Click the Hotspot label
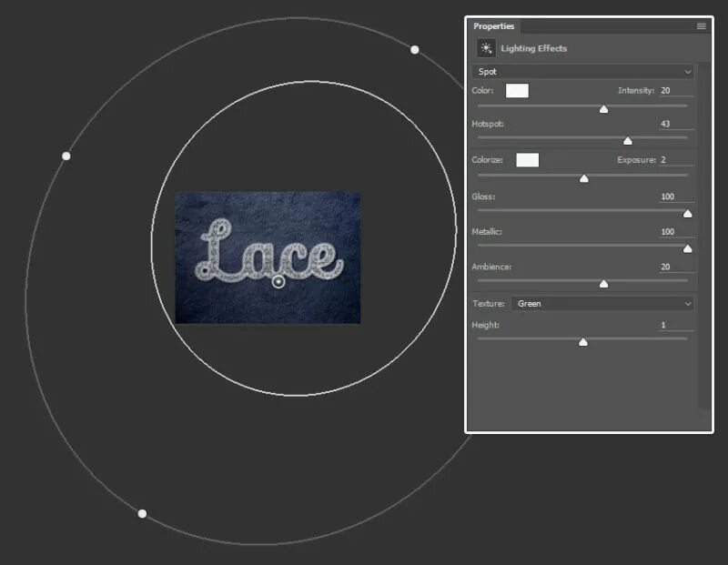 pos(488,124)
